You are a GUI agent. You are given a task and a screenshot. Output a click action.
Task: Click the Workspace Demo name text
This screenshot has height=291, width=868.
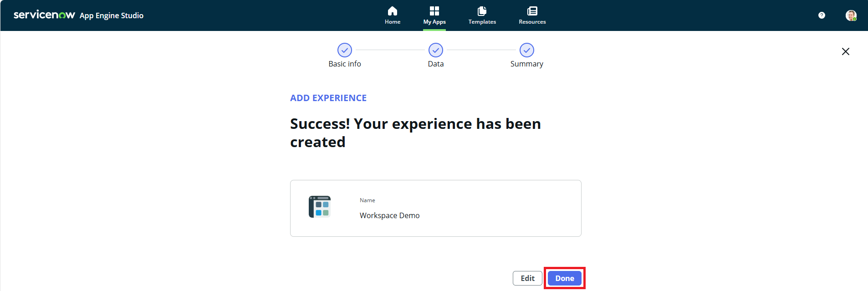click(389, 215)
